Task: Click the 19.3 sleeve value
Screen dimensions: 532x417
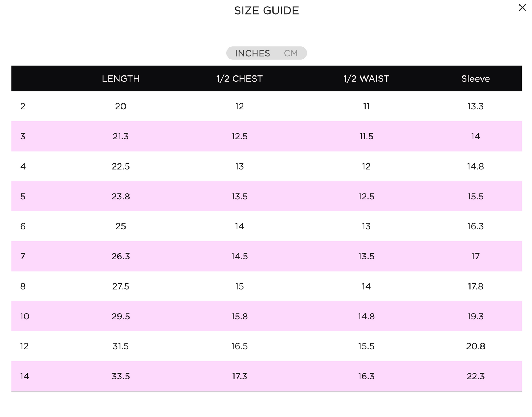Action: click(x=475, y=317)
